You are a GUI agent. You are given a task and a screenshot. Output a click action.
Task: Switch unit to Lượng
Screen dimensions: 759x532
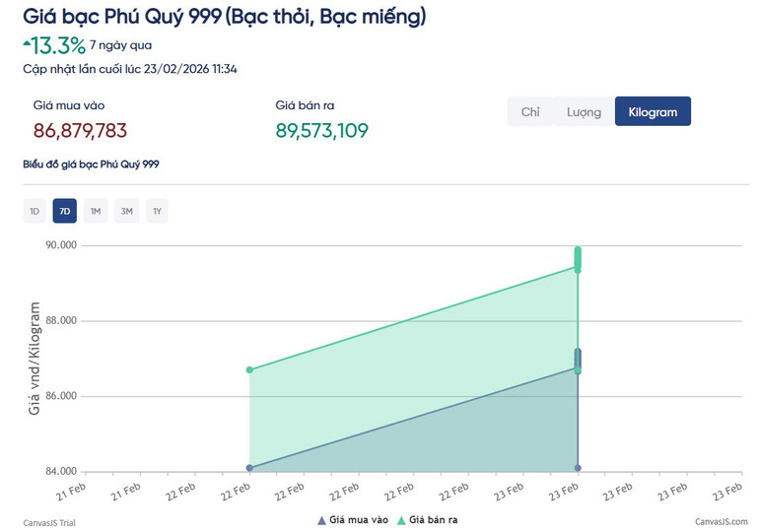584,112
